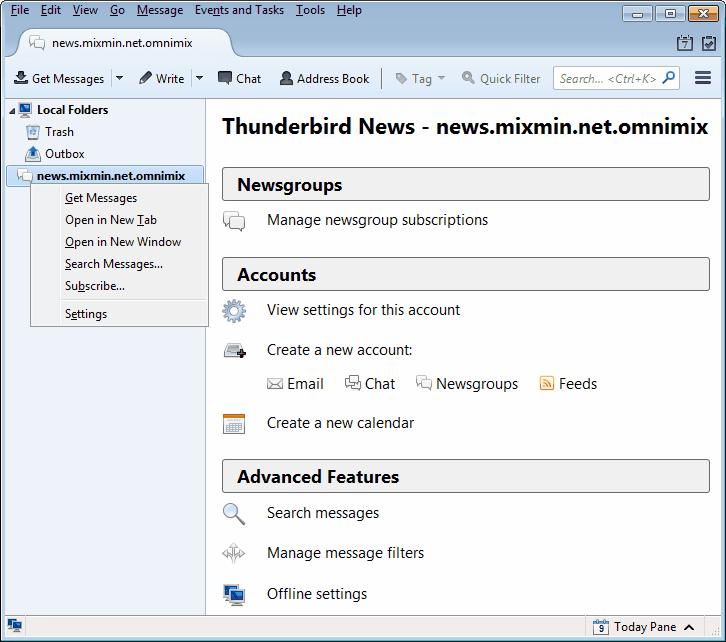Choose Open in New Window
Screen dimensions: 726x642
(x=123, y=242)
